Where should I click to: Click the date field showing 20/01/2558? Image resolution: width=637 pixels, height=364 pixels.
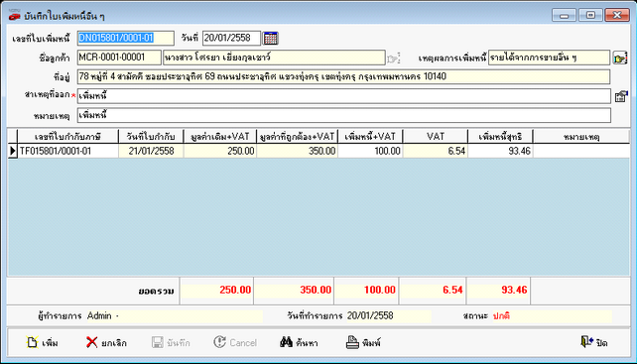pos(231,39)
